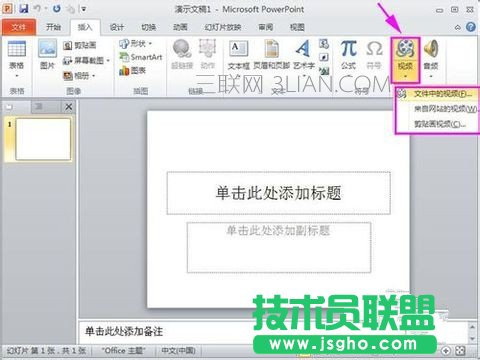Choose Clip Art Video (剪贴画视频)
This screenshot has height=360, width=480.
click(x=437, y=124)
